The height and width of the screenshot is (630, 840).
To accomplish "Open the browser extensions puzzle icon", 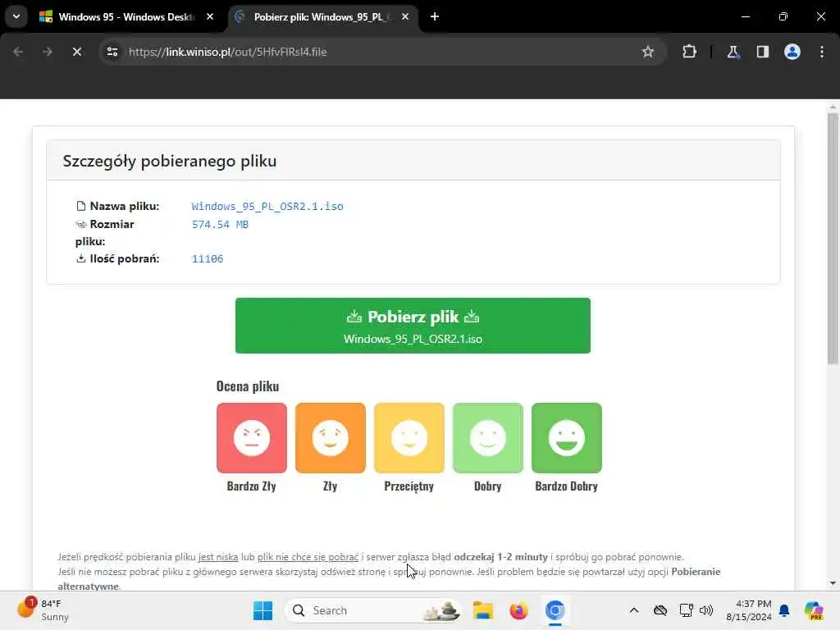I will [689, 52].
